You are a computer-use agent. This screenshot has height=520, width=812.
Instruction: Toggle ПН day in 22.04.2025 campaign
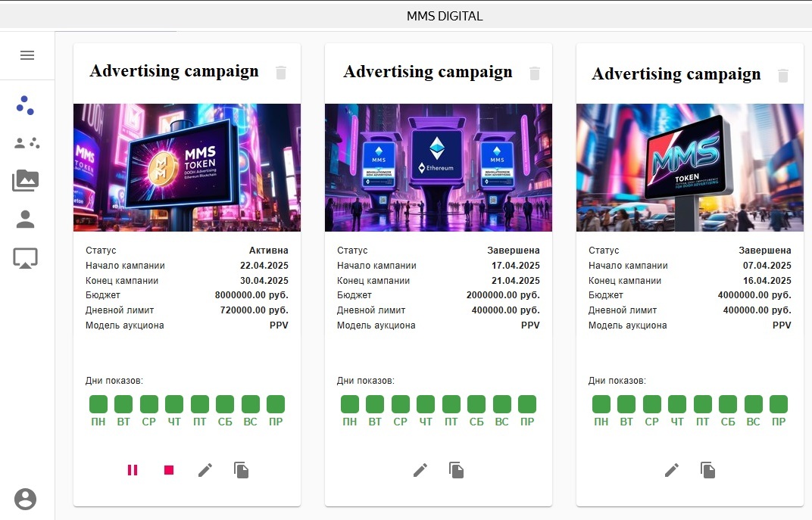coord(98,404)
